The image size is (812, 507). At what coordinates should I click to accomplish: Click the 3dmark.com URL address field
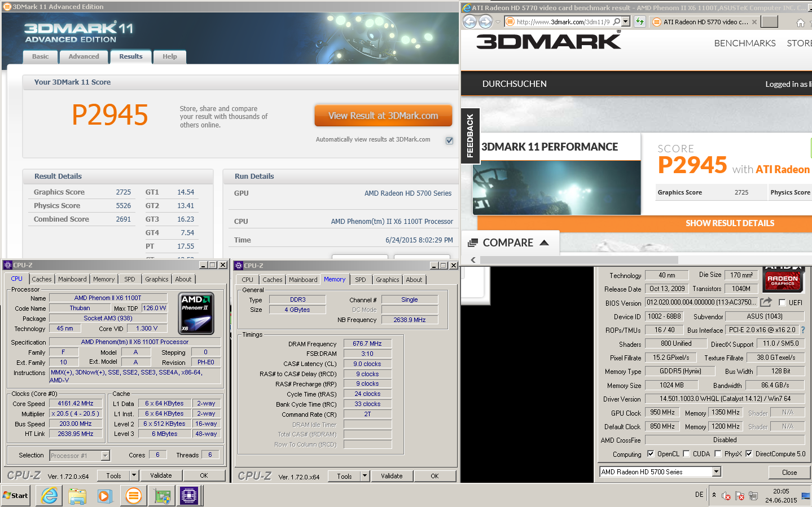pyautogui.click(x=563, y=22)
